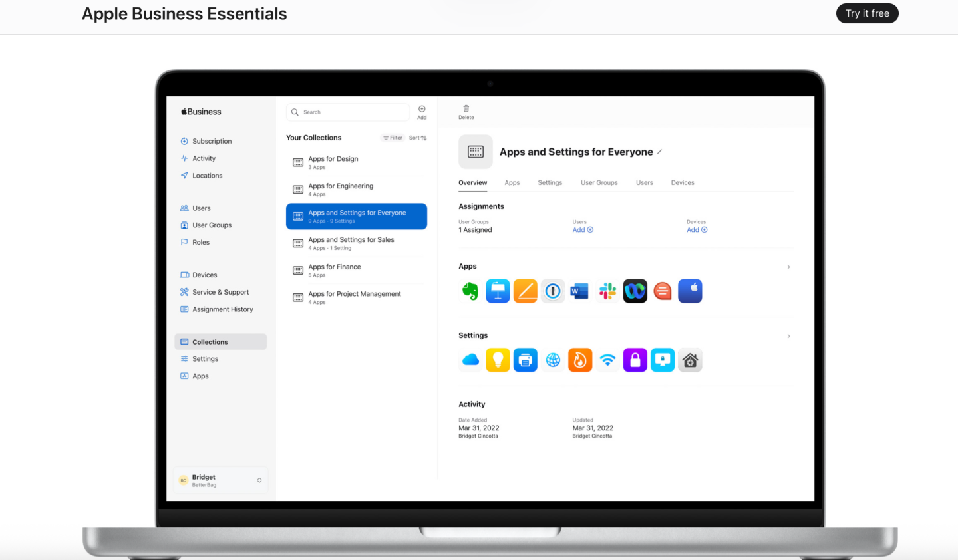Click Add under Users assignments
Viewport: 958px width, 560px height.
pos(583,230)
